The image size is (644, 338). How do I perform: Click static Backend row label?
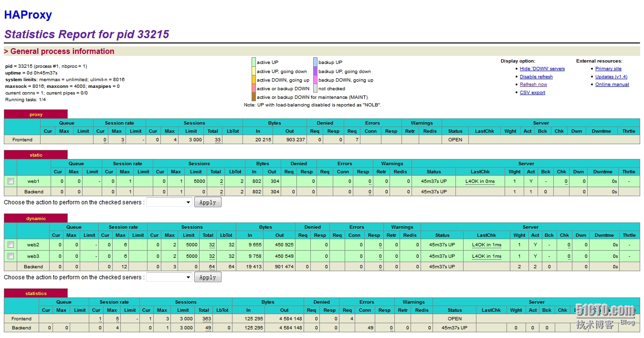[33, 192]
